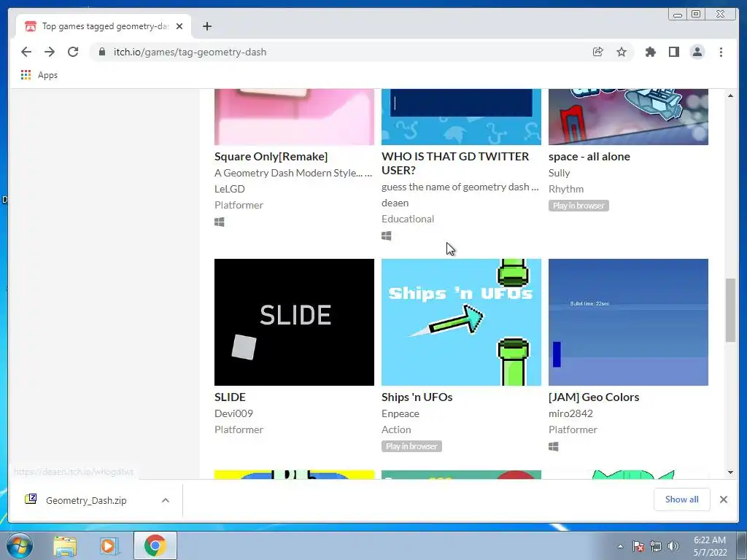The image size is (747, 560).
Task: Open the downloaded Geometry_Dash.zip file
Action: [77, 500]
